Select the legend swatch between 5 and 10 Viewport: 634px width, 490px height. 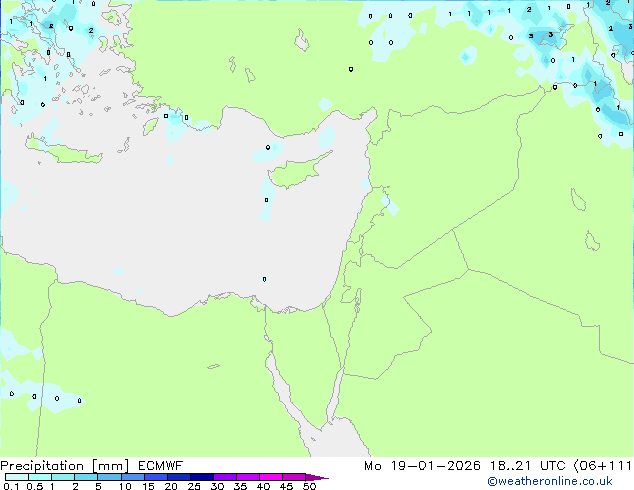109,477
